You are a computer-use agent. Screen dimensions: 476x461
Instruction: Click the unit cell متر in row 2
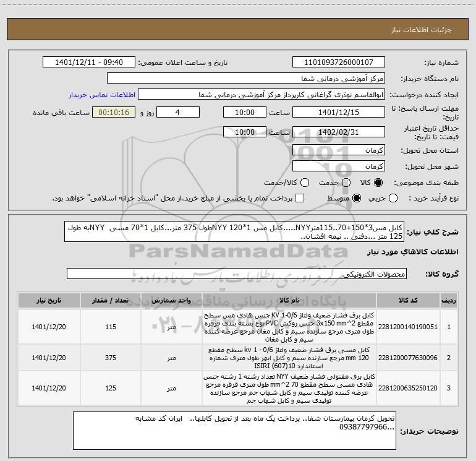coord(171,358)
